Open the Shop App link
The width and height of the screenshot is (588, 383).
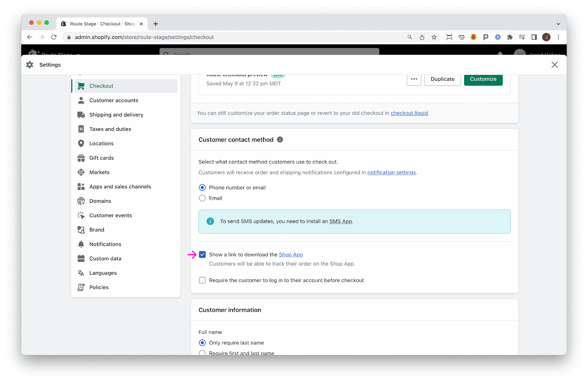click(291, 254)
